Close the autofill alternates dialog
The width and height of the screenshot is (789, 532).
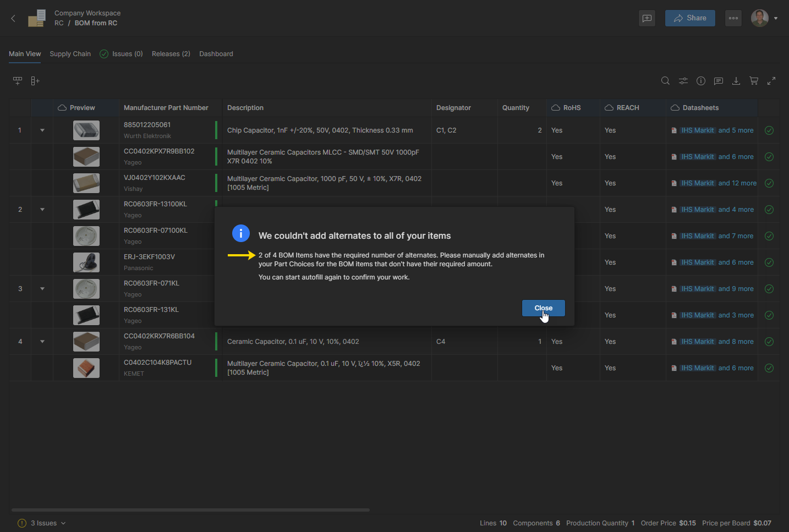(543, 308)
